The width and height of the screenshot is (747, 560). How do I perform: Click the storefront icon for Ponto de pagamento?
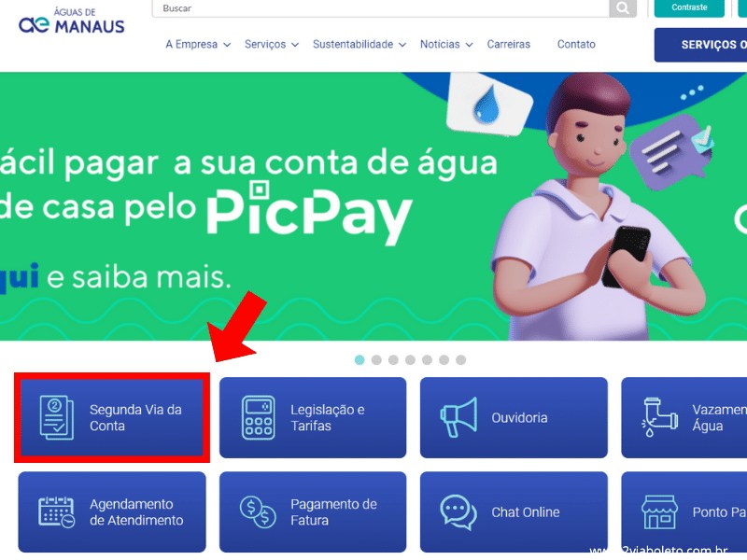click(659, 511)
